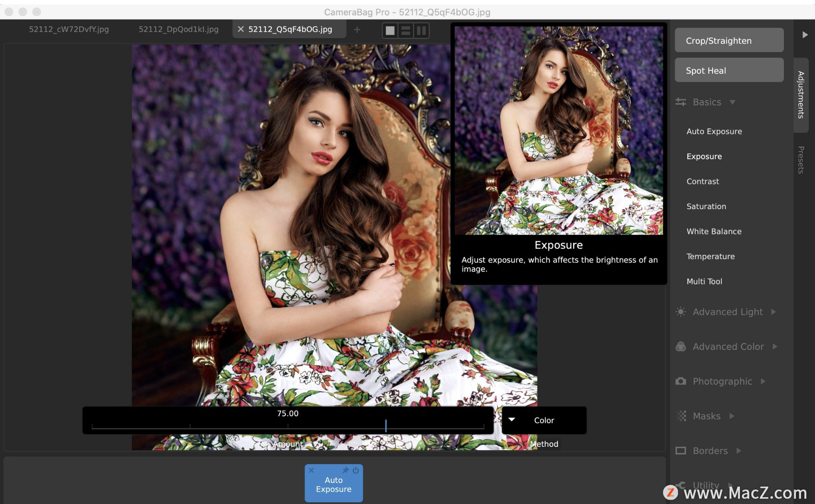
Task: Toggle the Auto Exposure tile power icon
Action: (356, 470)
